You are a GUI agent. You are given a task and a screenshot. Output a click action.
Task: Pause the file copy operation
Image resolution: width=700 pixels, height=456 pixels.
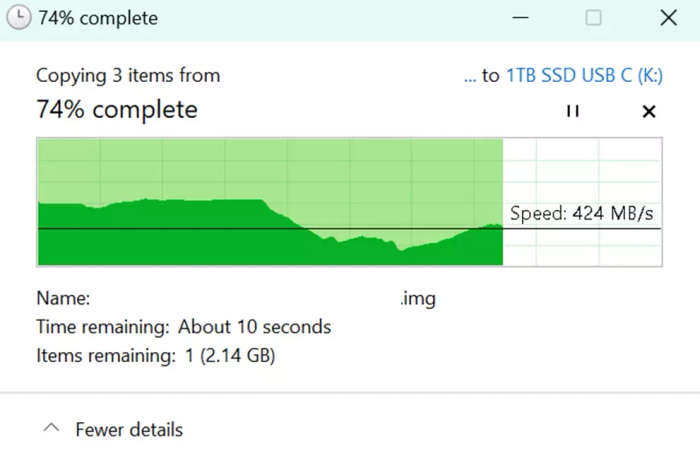[573, 111]
